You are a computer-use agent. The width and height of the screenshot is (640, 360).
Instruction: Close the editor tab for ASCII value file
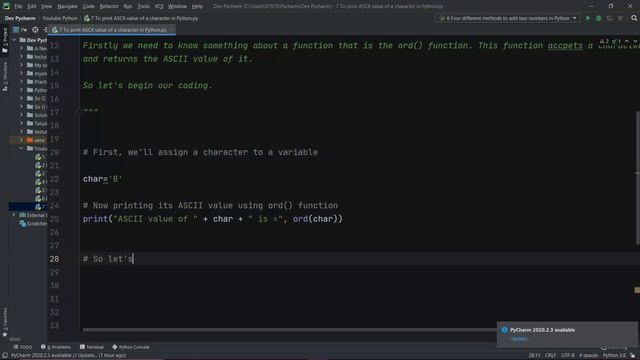(x=171, y=30)
